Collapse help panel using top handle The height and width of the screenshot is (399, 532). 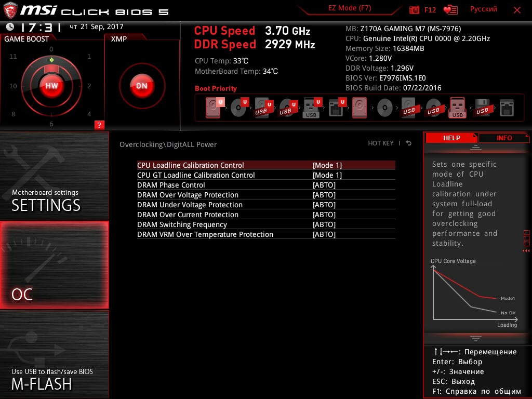pos(476,148)
